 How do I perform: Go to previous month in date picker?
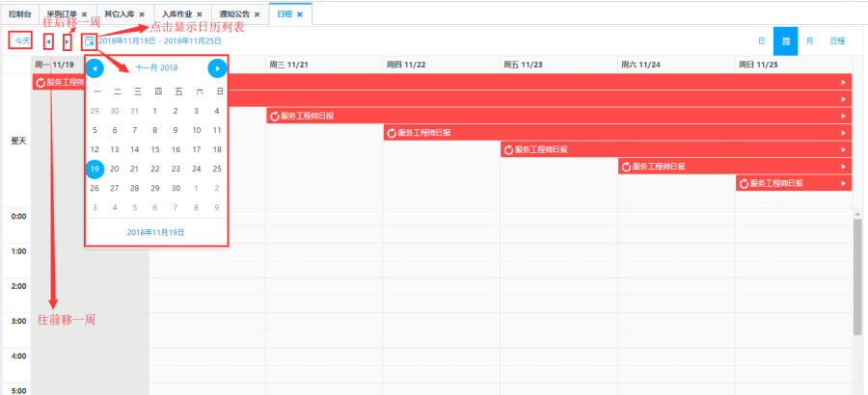[x=95, y=68]
